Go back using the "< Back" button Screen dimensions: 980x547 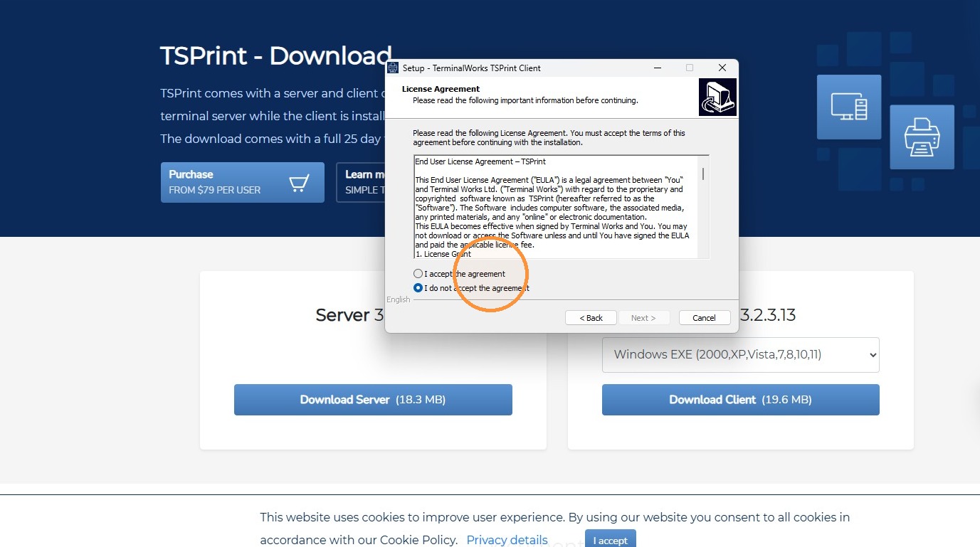pos(591,318)
